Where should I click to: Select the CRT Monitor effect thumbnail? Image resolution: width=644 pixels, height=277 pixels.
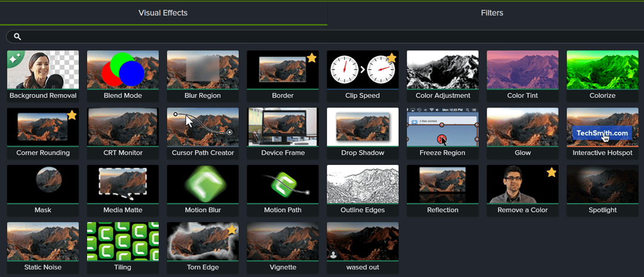[123, 127]
